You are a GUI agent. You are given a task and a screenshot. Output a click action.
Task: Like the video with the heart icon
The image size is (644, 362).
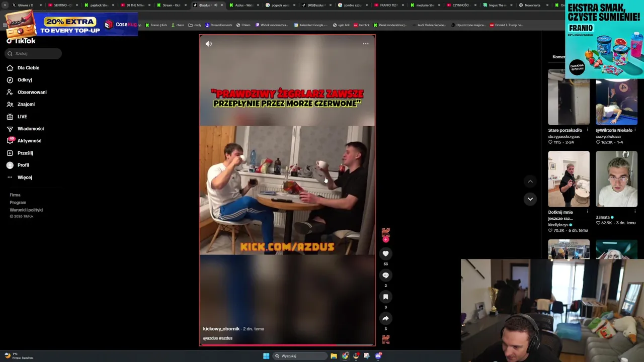point(385,254)
